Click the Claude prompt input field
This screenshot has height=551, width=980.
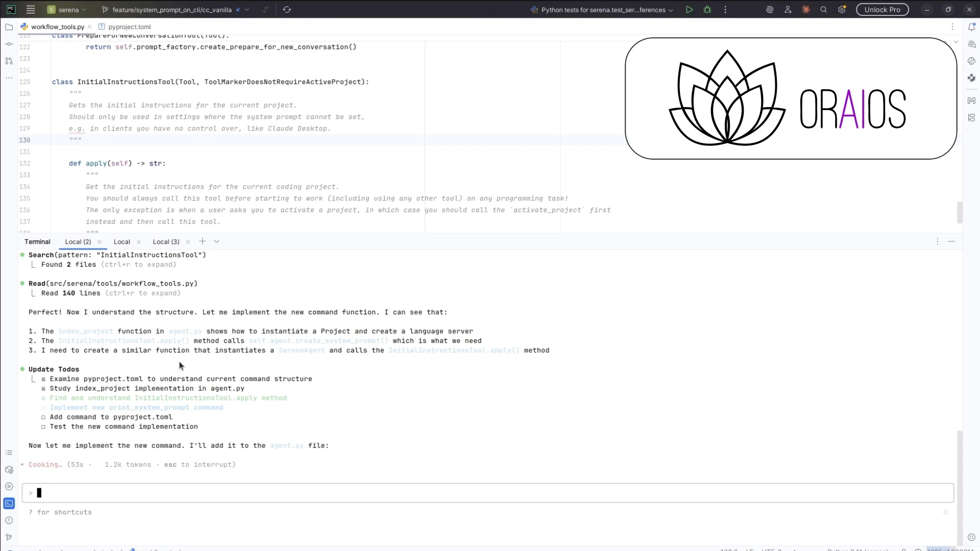pyautogui.click(x=488, y=493)
